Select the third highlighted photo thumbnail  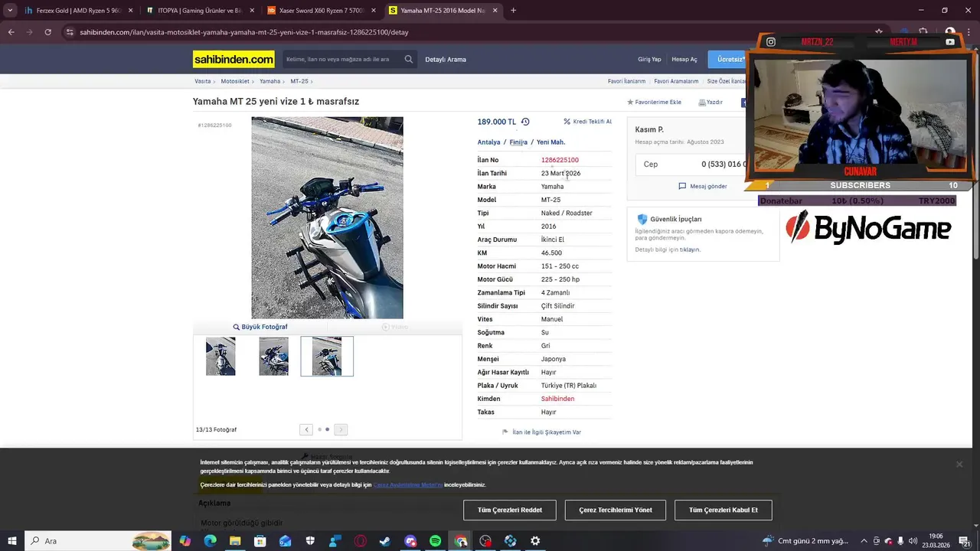tap(327, 357)
